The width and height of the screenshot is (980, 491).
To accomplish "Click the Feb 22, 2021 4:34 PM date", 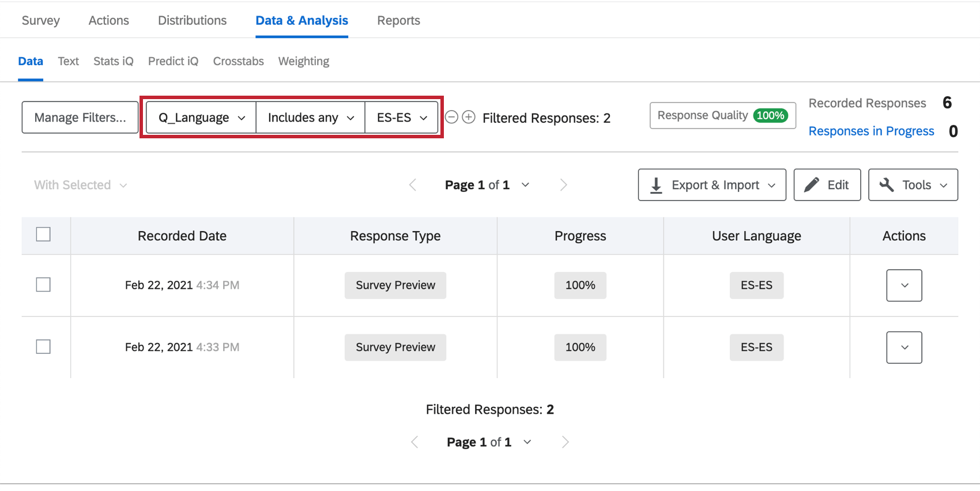I will 182,285.
